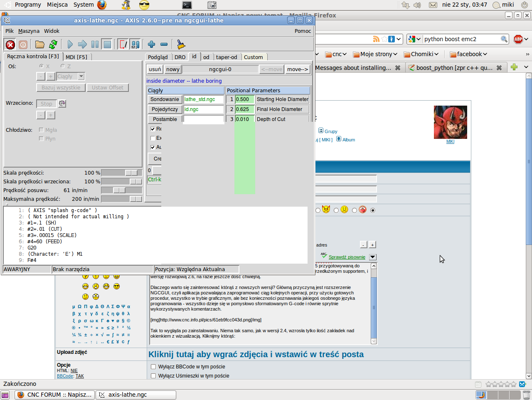This screenshot has height=400, width=532.
Task: Click Starting Hole Diameter value field
Action: (x=244, y=99)
